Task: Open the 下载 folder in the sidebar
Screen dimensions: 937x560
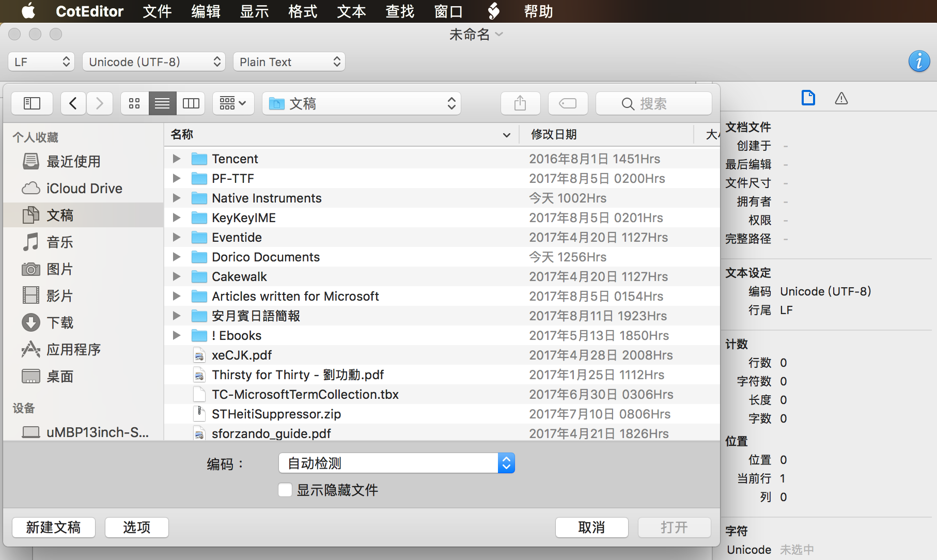Action: 60,322
